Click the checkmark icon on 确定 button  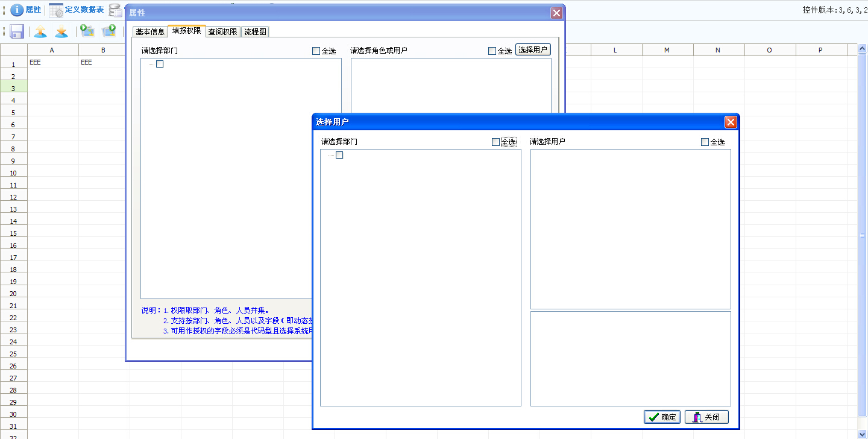(653, 417)
